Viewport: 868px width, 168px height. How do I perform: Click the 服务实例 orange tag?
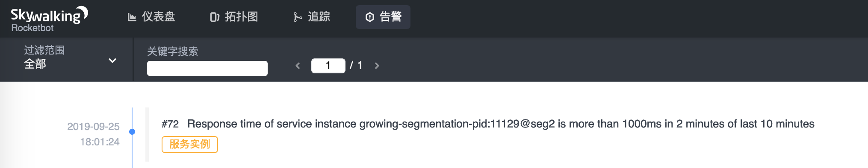(190, 145)
